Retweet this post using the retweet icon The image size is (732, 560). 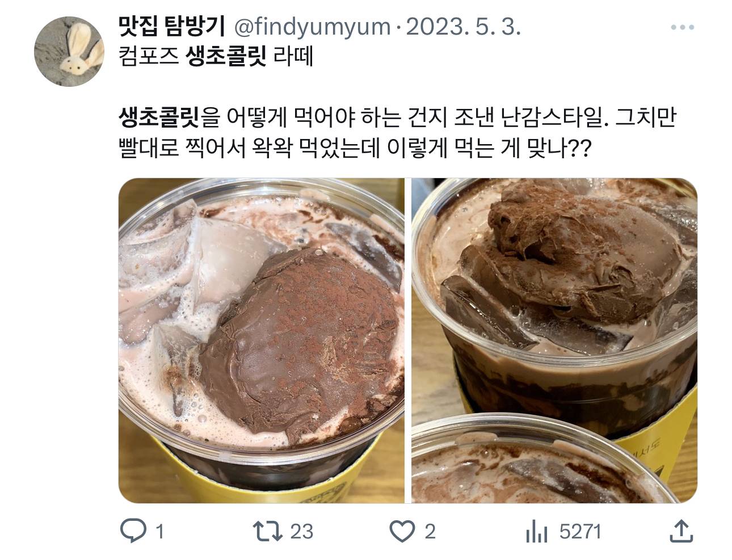point(270,532)
